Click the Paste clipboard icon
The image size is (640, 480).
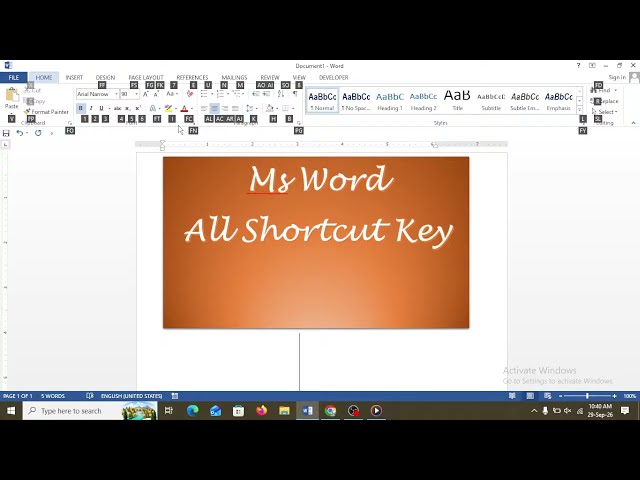[x=12, y=95]
